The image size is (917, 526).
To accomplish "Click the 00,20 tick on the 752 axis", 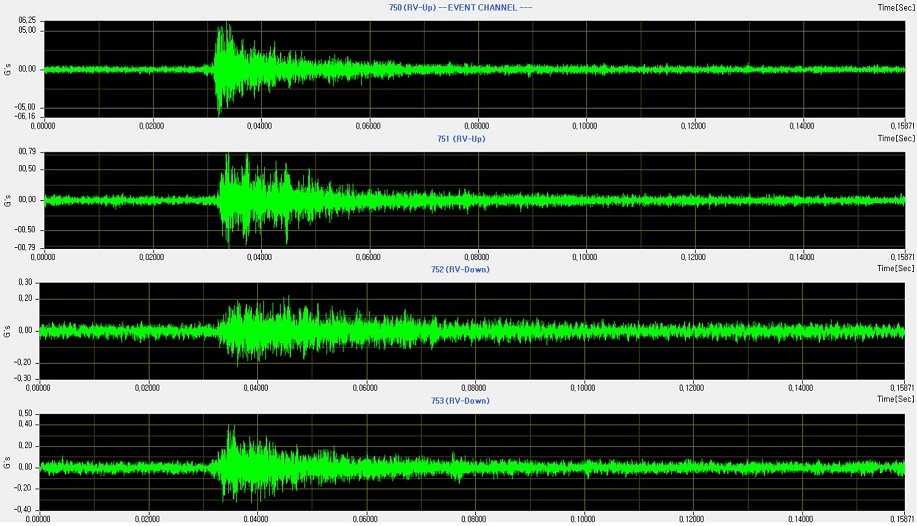I will (25, 298).
